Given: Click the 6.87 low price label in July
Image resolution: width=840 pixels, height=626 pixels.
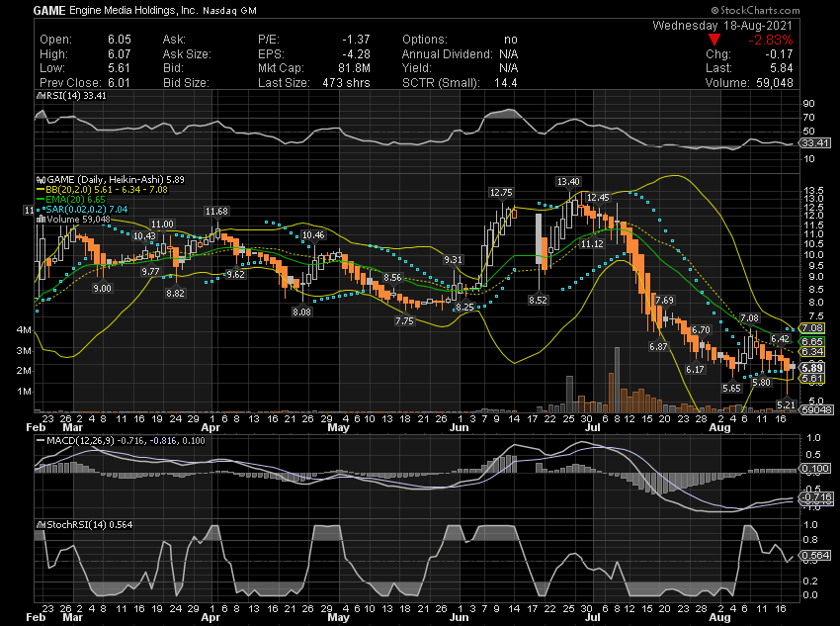Looking at the screenshot, I should 658,347.
